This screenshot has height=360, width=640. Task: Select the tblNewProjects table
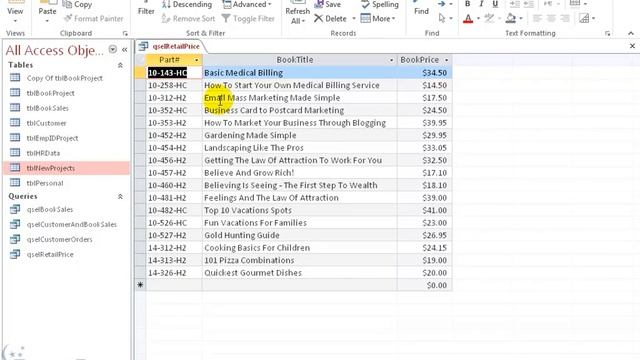click(66, 168)
